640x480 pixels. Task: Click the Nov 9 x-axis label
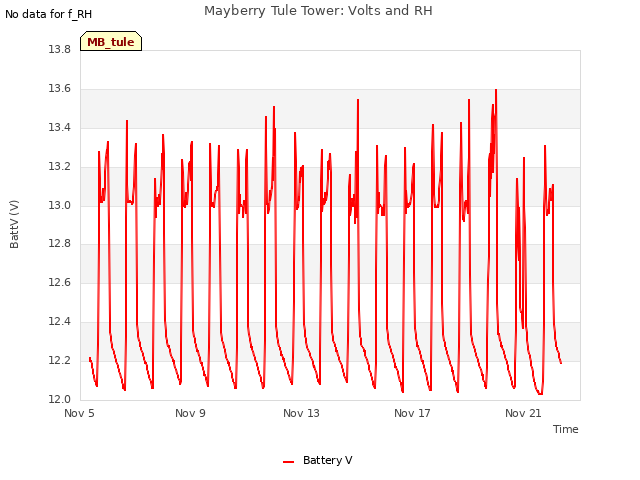(190, 413)
